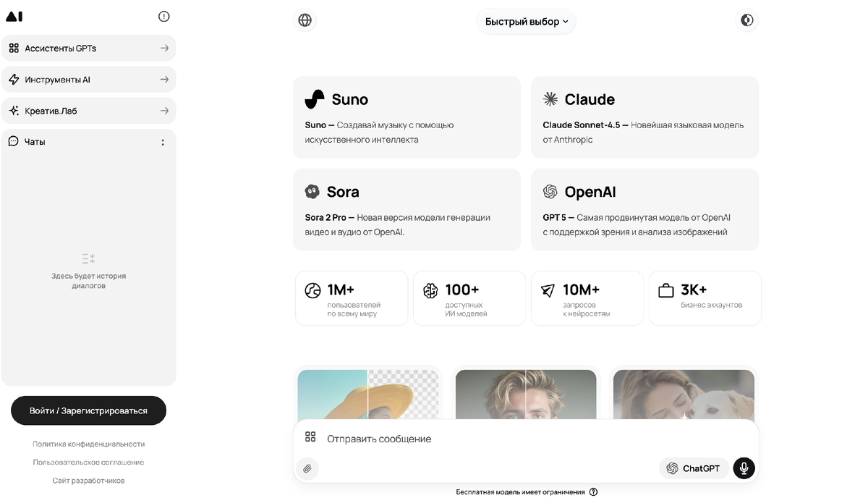
Task: Expand Ассистенты GPTs with its arrow
Action: [164, 47]
